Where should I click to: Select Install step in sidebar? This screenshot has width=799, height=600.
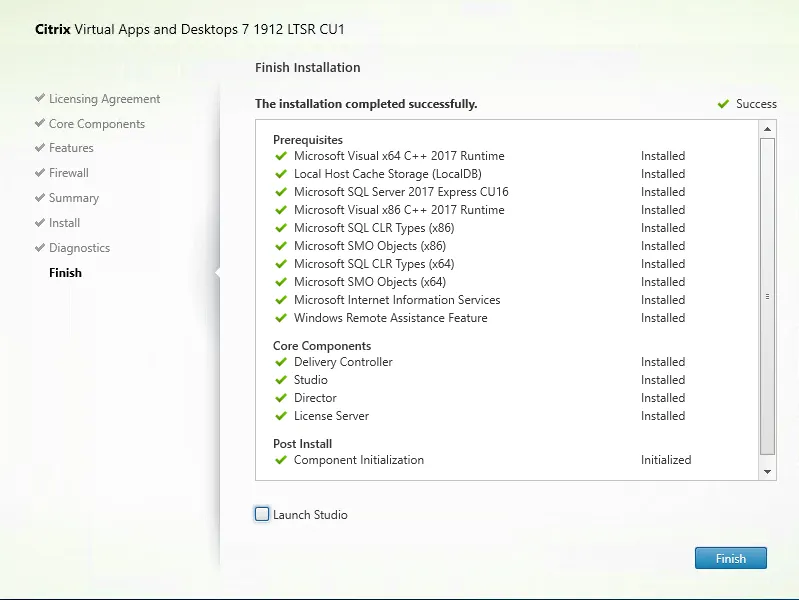tap(64, 223)
